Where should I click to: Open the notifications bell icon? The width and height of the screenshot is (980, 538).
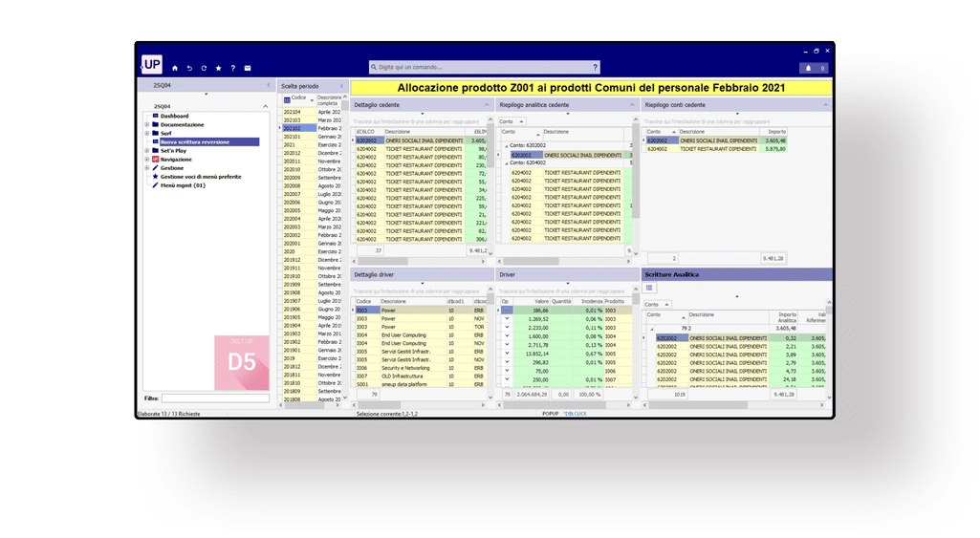(809, 69)
